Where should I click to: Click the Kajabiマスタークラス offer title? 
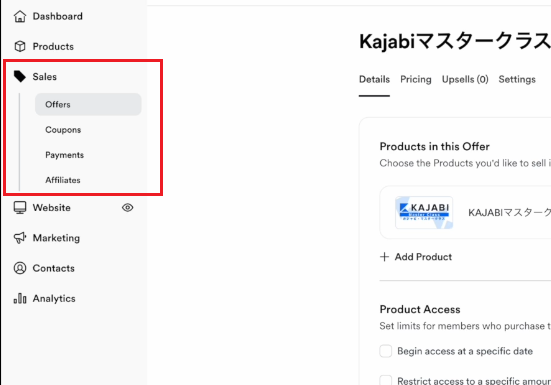[455, 41]
